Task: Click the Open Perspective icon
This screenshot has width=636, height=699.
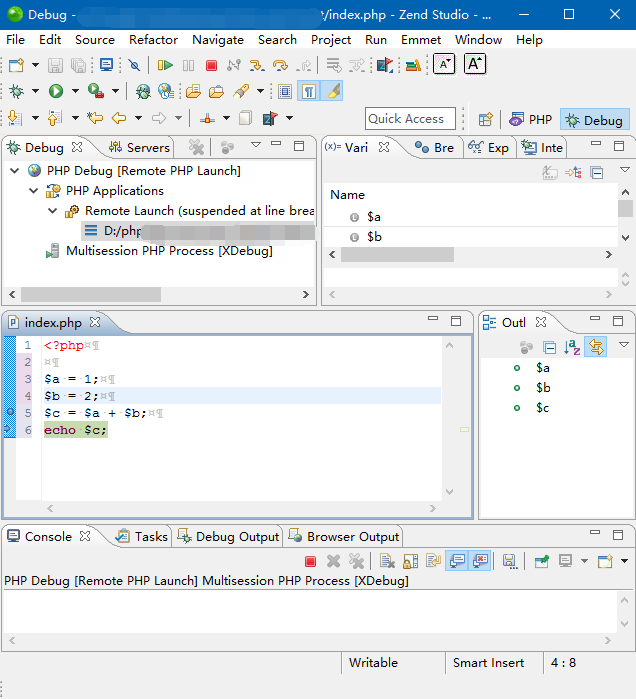Action: (485, 119)
